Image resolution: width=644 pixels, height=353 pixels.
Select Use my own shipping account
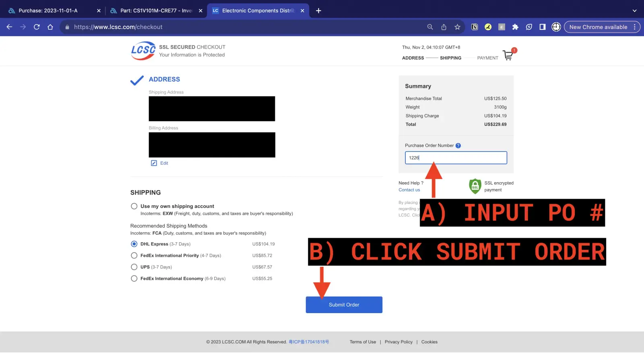point(134,206)
